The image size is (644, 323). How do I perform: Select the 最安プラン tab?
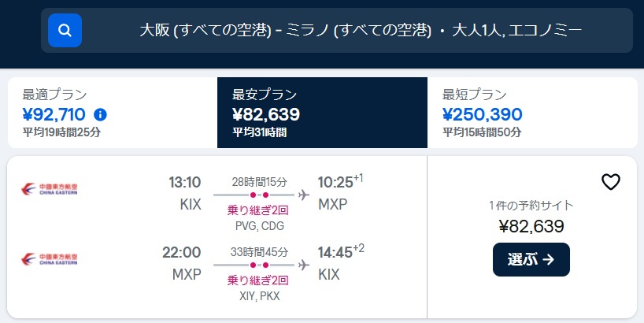[x=322, y=113]
